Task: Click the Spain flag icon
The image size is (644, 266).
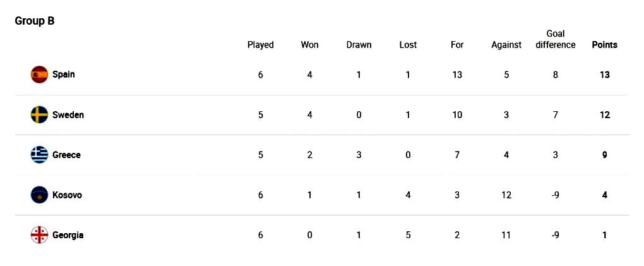Action: pyautogui.click(x=39, y=75)
